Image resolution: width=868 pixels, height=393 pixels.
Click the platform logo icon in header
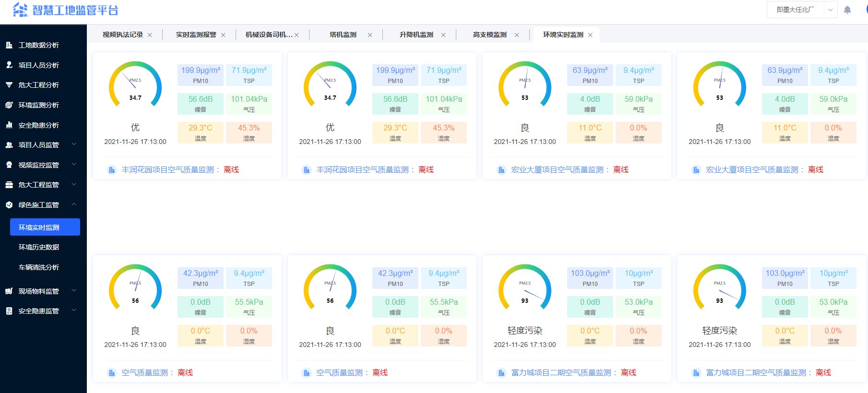pos(20,10)
